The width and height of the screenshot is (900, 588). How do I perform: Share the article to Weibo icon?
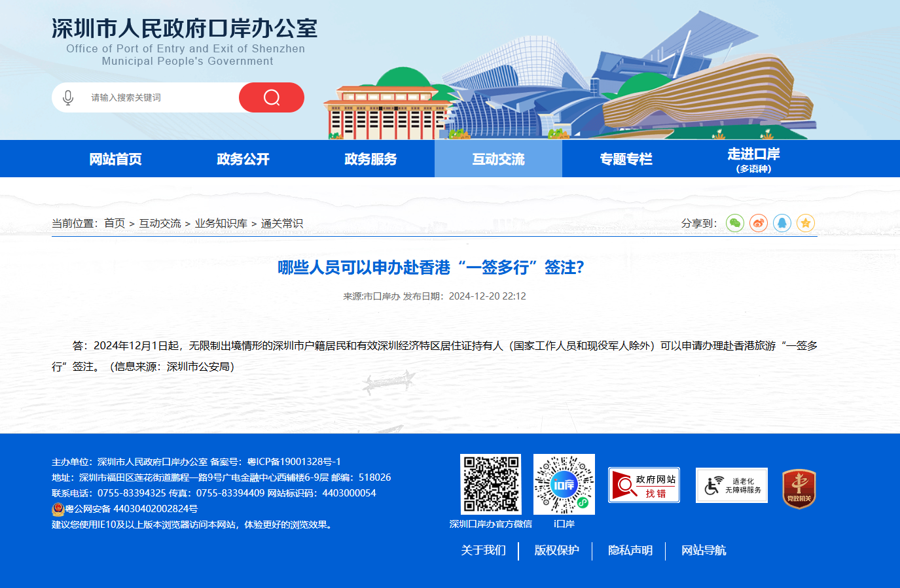759,223
